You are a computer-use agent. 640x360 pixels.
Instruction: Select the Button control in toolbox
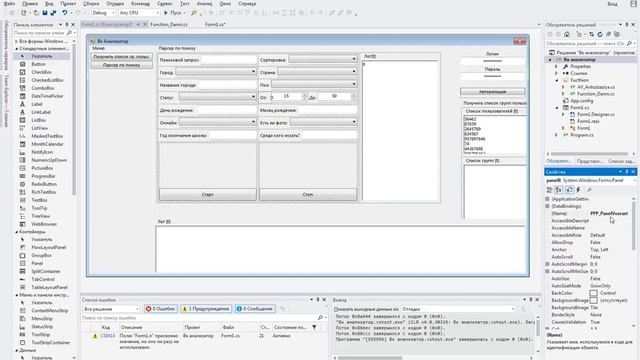click(38, 64)
